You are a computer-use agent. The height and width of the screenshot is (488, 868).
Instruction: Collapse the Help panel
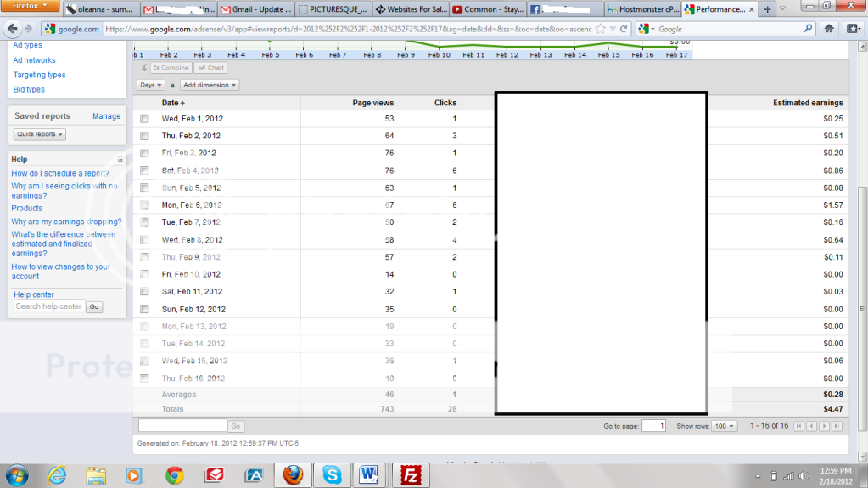tap(120, 160)
